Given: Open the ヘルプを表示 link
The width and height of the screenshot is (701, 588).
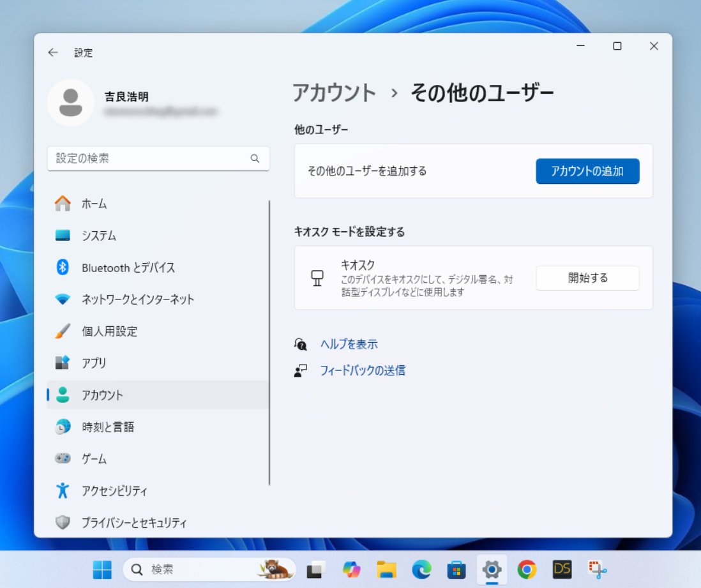Looking at the screenshot, I should (x=348, y=343).
